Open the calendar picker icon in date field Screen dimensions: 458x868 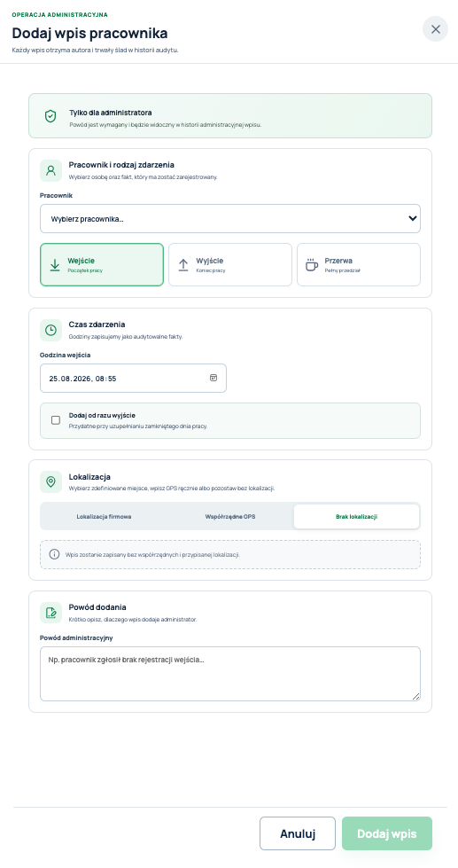point(213,378)
